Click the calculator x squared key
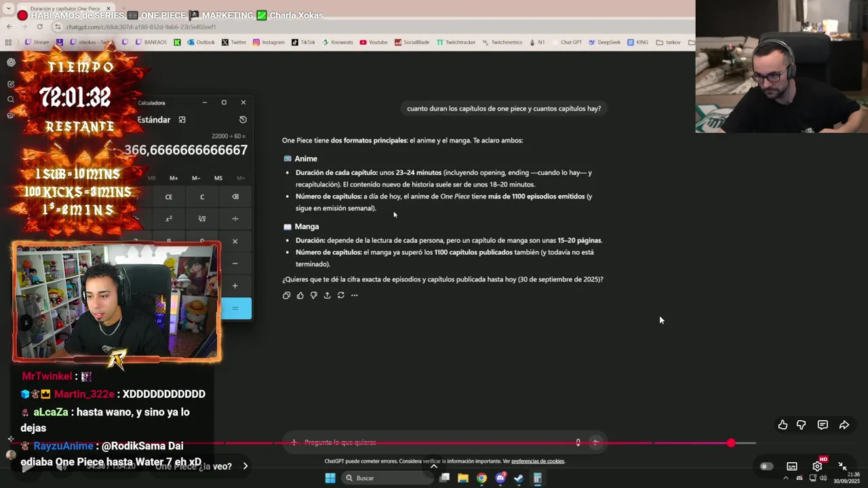This screenshot has width=868, height=488. pyautogui.click(x=169, y=219)
